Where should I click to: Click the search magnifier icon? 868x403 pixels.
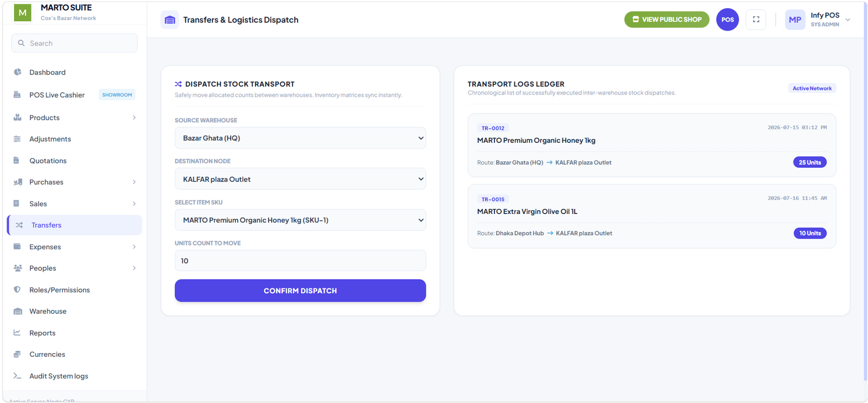coord(21,43)
